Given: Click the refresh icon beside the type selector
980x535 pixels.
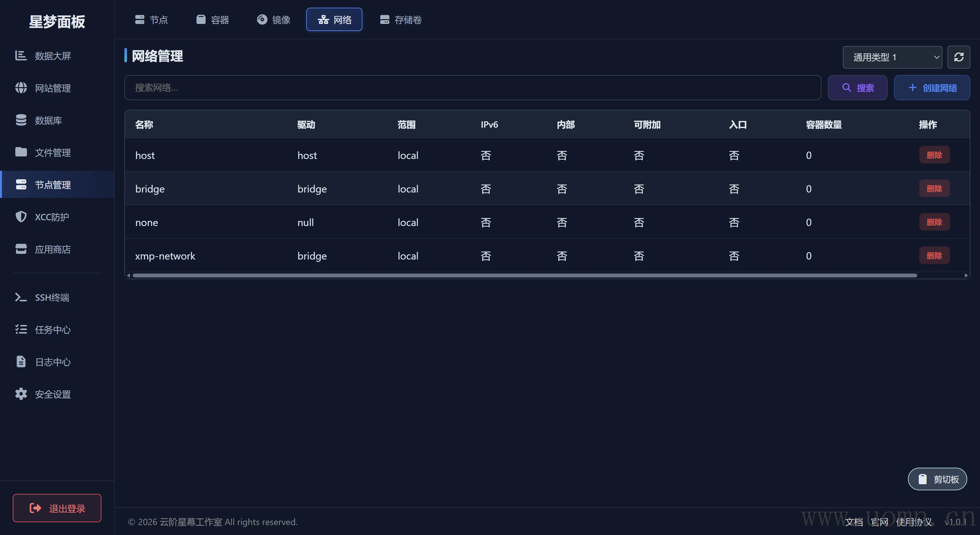Looking at the screenshot, I should [958, 57].
